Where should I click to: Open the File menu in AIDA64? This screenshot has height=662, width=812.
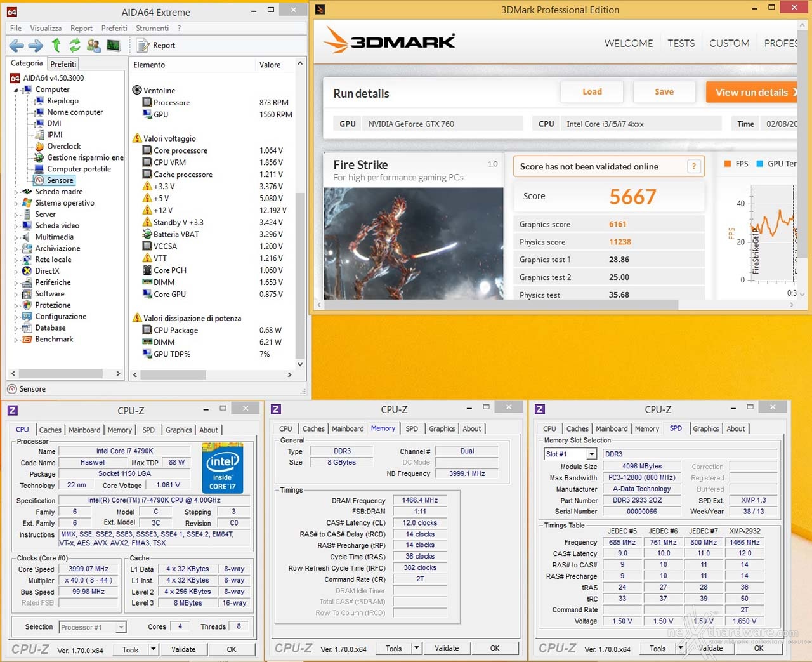pyautogui.click(x=16, y=28)
